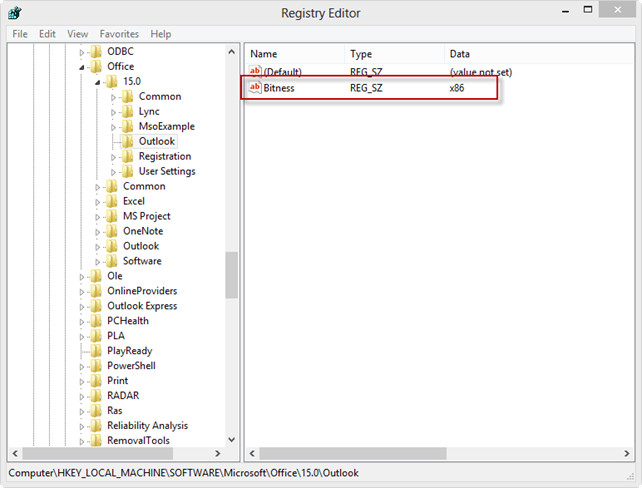
Task: Click the Software folder icon
Action: pos(112,261)
